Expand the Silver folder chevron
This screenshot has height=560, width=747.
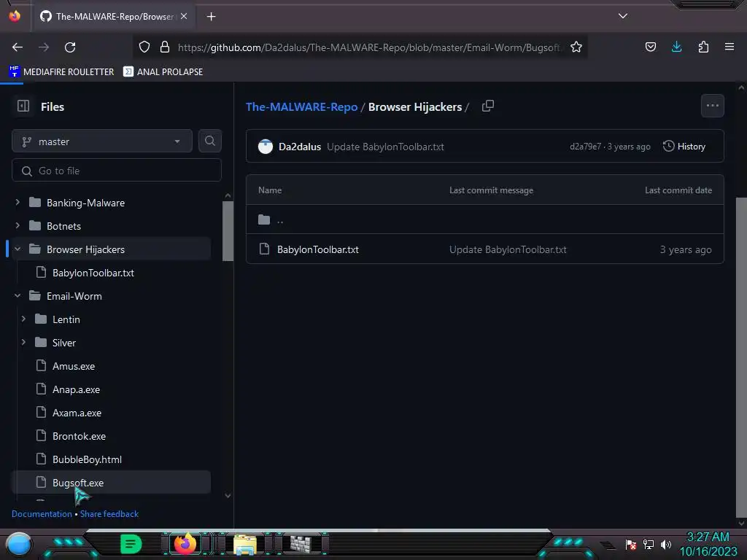[23, 343]
